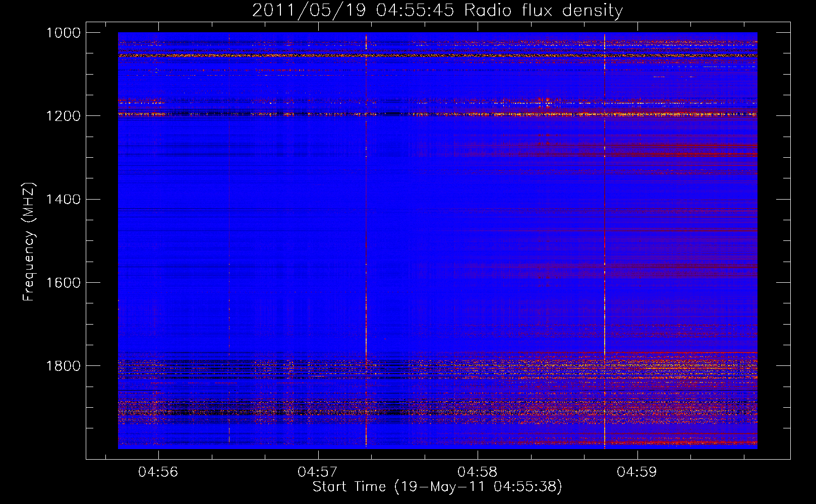Click the 1800 frequency tick label
Viewport: 816px width, 504px height.
[x=64, y=365]
